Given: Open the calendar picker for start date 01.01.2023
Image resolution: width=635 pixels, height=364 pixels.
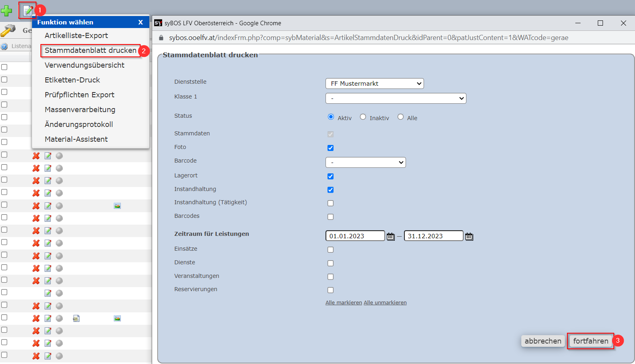Looking at the screenshot, I should 391,236.
